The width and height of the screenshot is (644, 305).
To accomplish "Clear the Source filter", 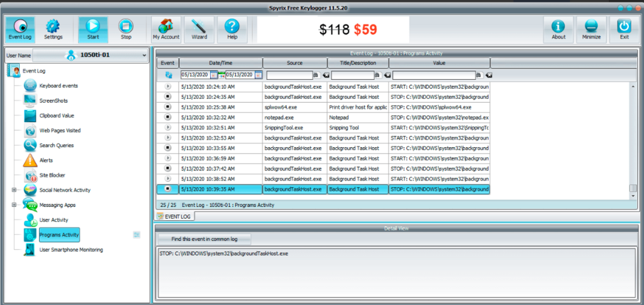I will pyautogui.click(x=325, y=75).
